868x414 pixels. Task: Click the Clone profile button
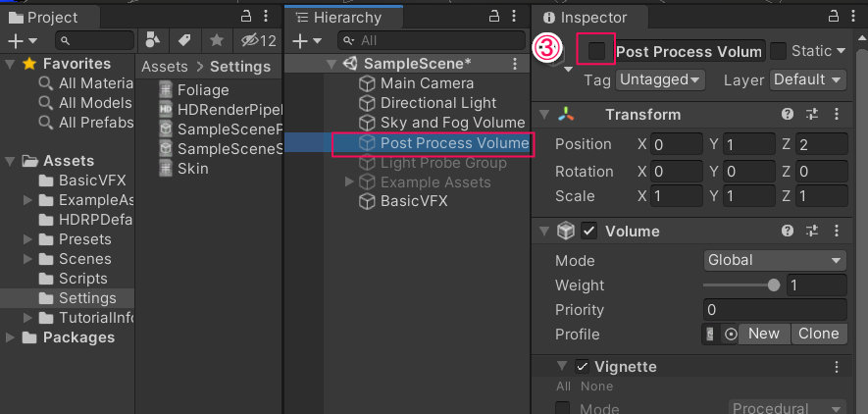point(818,334)
